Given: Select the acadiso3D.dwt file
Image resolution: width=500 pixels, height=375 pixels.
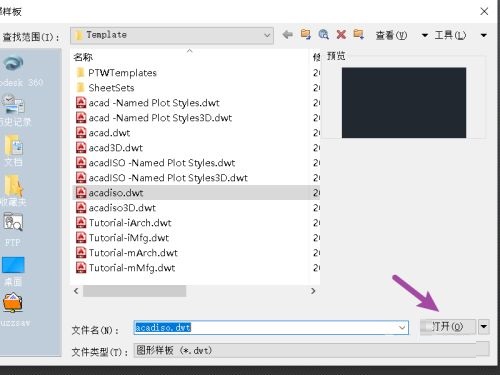Looking at the screenshot, I should point(116,208).
